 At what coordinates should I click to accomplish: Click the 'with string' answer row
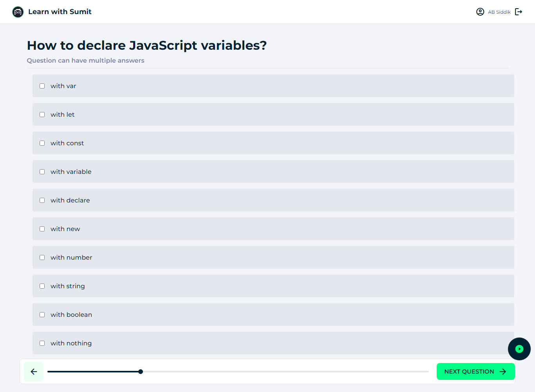[x=273, y=286]
